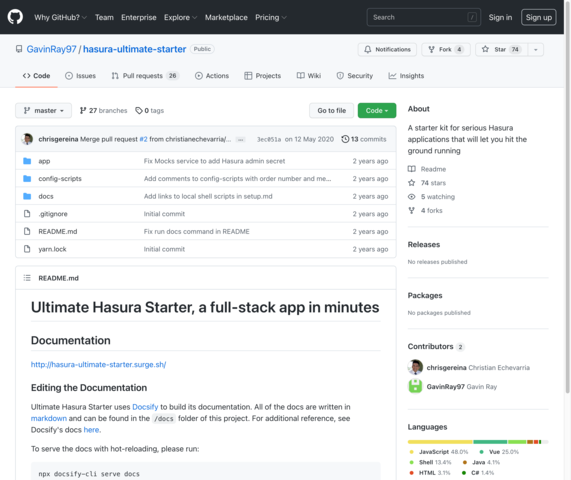Click the tag icon beside 0 tags

(x=139, y=110)
